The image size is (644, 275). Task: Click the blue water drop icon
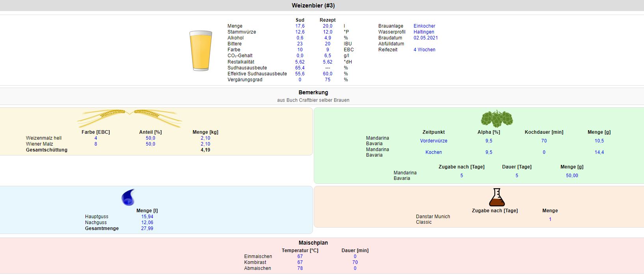[x=128, y=197]
